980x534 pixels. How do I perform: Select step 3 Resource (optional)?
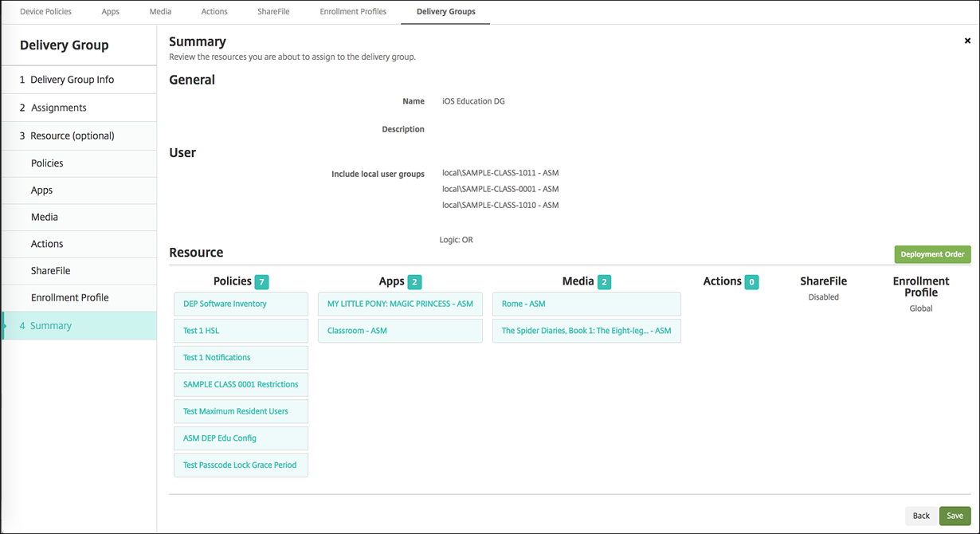coord(79,135)
